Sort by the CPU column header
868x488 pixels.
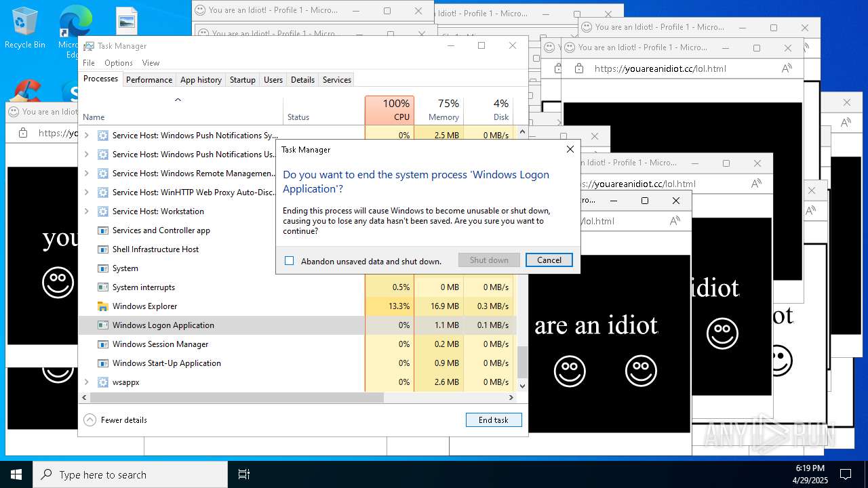coord(389,110)
